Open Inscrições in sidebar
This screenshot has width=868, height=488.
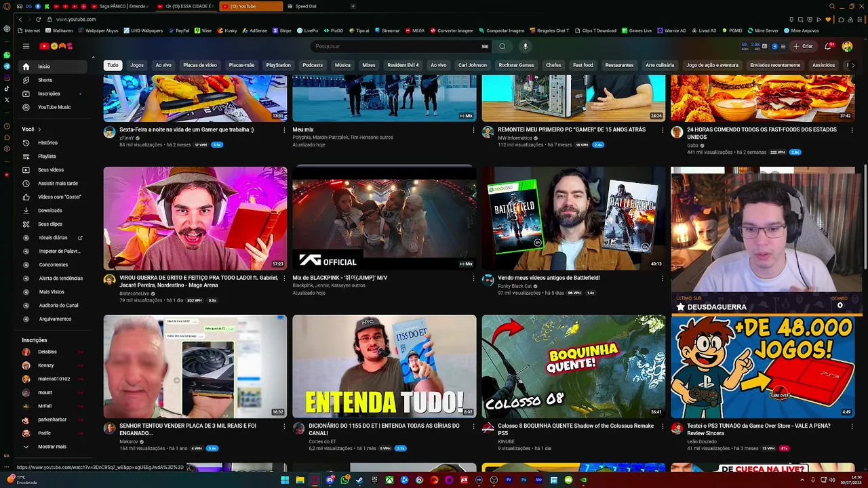coord(53,94)
